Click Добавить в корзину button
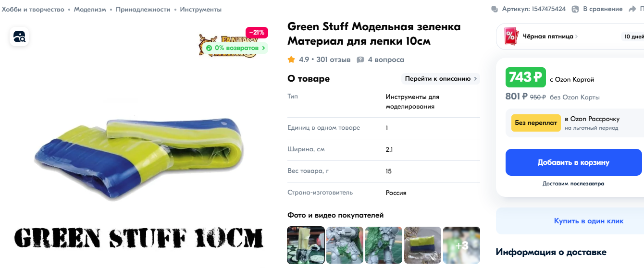 [573, 162]
